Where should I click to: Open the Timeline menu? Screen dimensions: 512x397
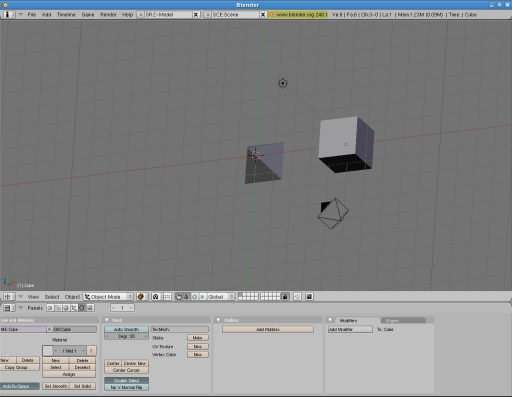66,15
